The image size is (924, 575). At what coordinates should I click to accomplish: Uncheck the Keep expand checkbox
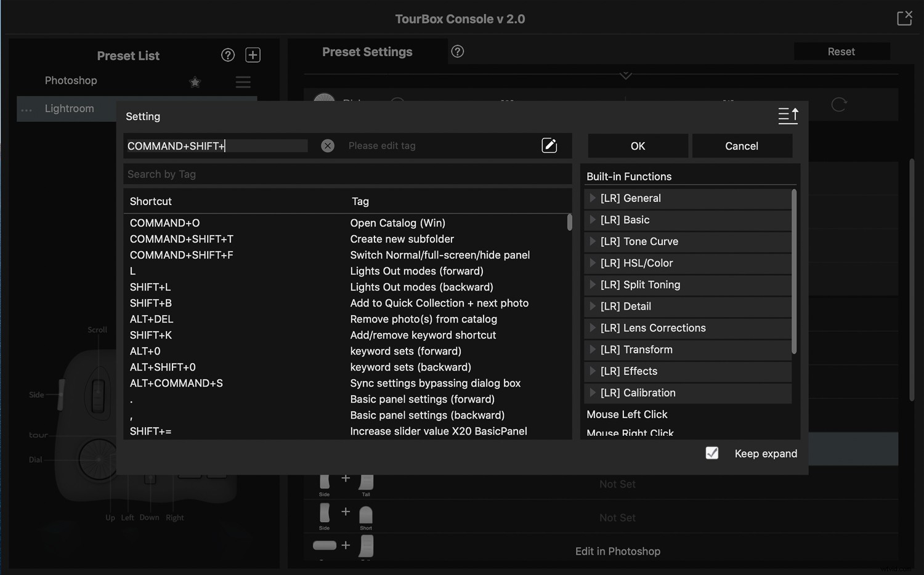pyautogui.click(x=712, y=453)
